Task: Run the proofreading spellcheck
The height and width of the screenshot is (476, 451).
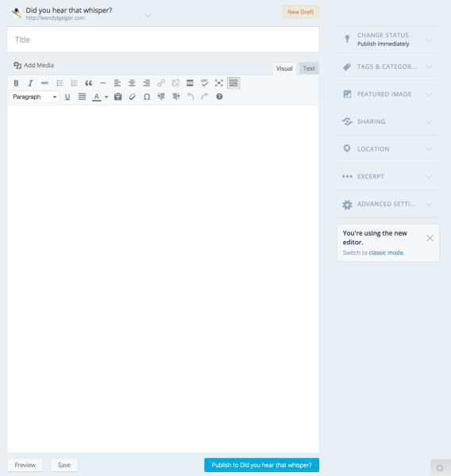Action: [205, 83]
